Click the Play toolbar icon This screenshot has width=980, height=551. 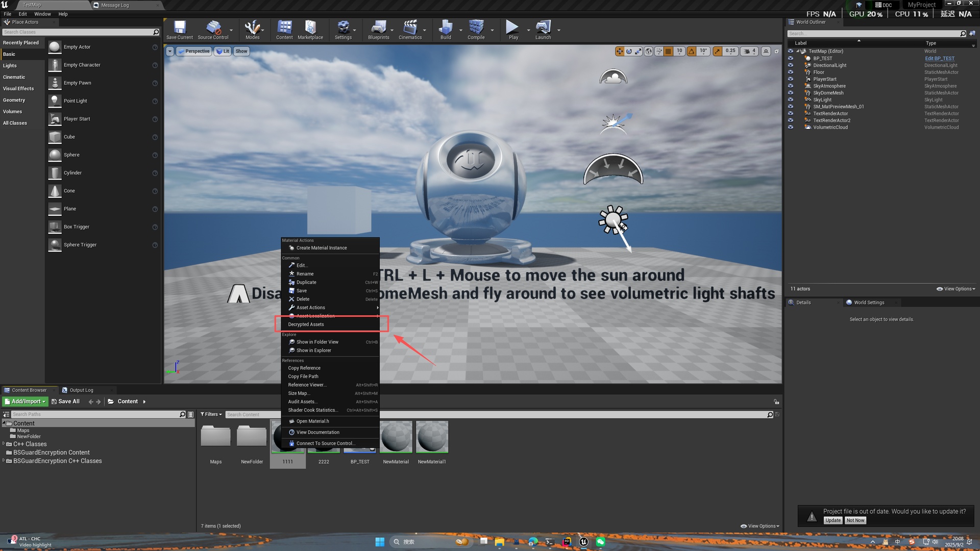(513, 30)
